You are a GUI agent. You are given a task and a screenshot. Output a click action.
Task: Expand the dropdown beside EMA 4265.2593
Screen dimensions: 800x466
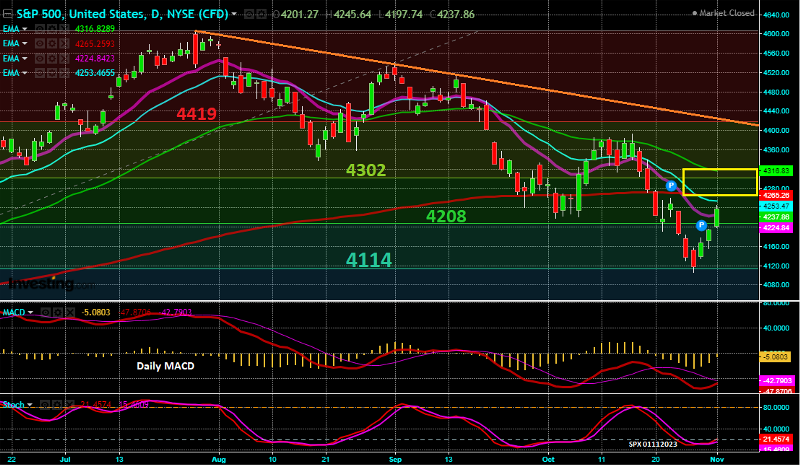pyautogui.click(x=24, y=44)
